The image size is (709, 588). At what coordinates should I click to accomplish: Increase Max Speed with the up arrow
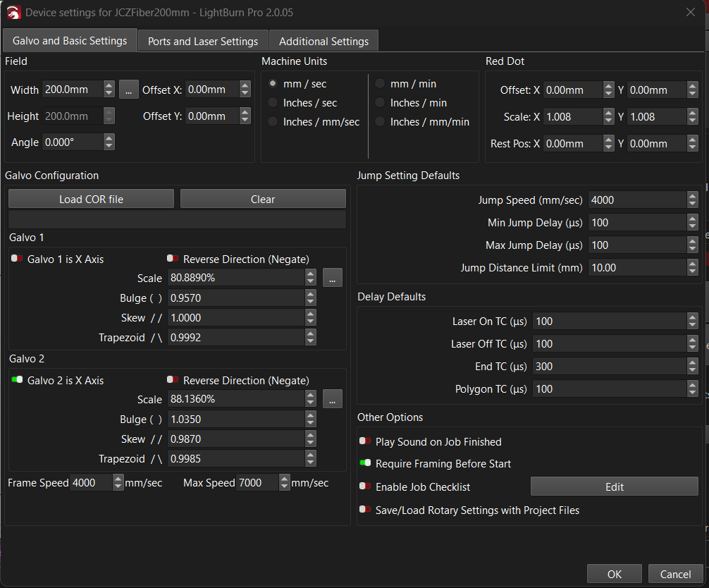(x=285, y=479)
